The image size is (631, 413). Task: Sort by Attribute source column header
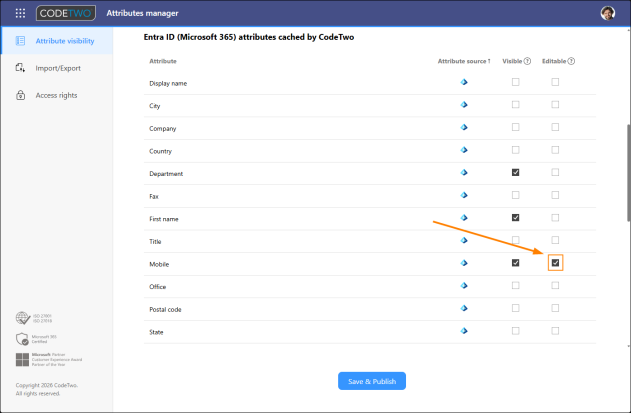click(464, 61)
